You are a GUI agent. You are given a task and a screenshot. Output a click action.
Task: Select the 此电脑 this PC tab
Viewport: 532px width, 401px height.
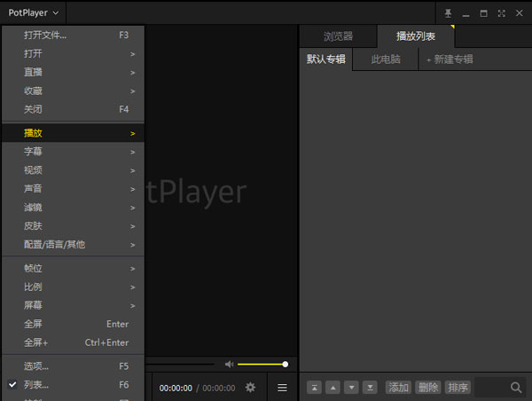coord(386,59)
